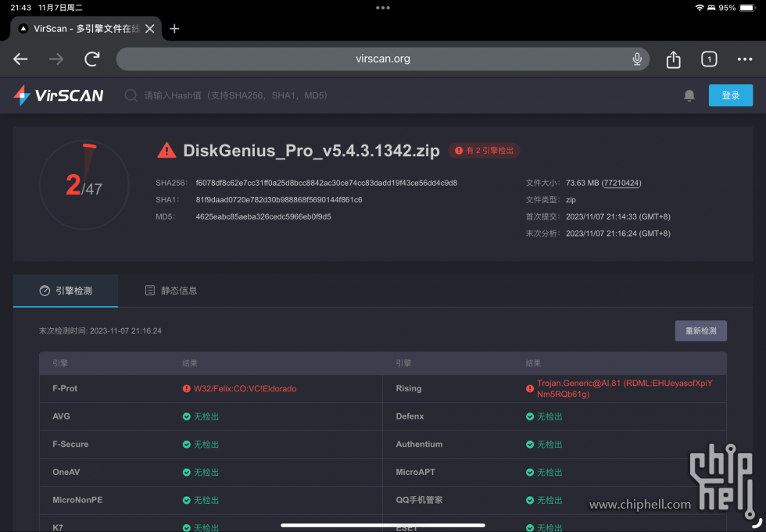The height and width of the screenshot is (532, 766).
Task: Open the share sheet icon
Action: pos(673,59)
